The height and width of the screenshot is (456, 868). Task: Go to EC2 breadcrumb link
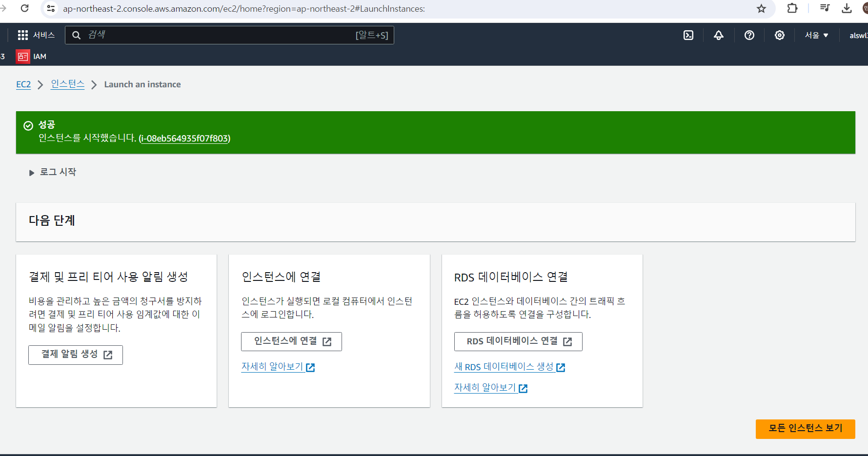tap(23, 84)
